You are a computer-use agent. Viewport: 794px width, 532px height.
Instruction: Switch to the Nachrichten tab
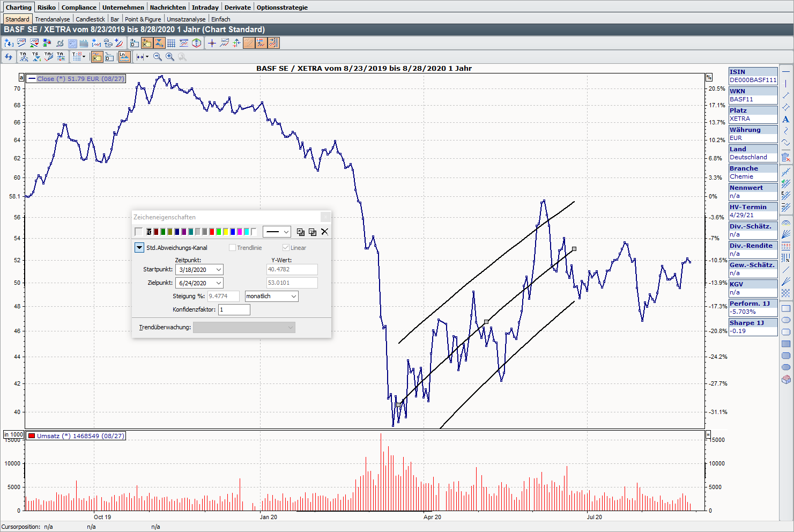tap(168, 8)
